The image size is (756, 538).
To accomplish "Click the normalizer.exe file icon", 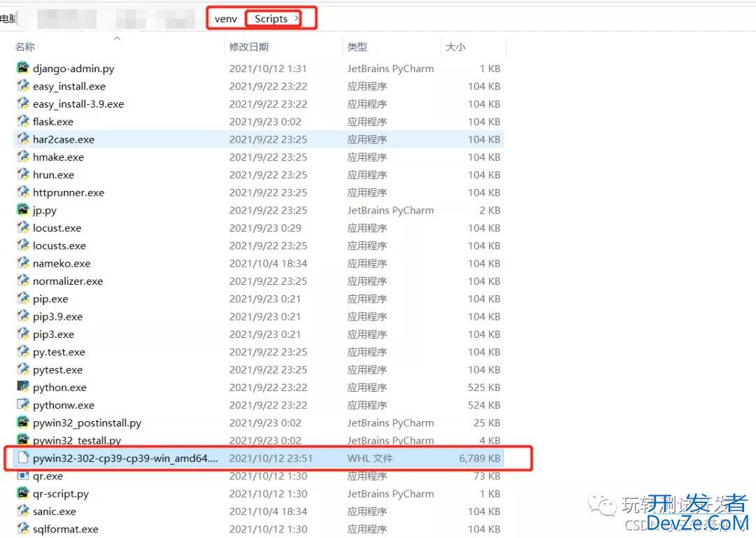I will pos(22,281).
